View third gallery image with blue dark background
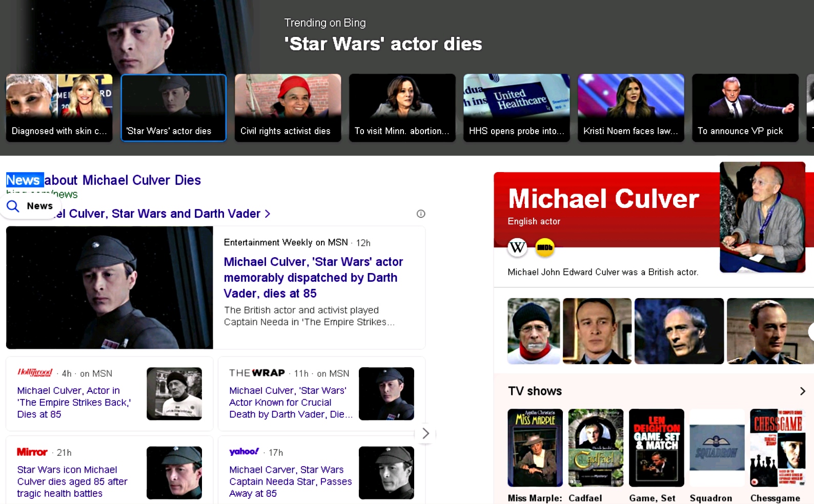Screen dimensions: 814x504 679,331
